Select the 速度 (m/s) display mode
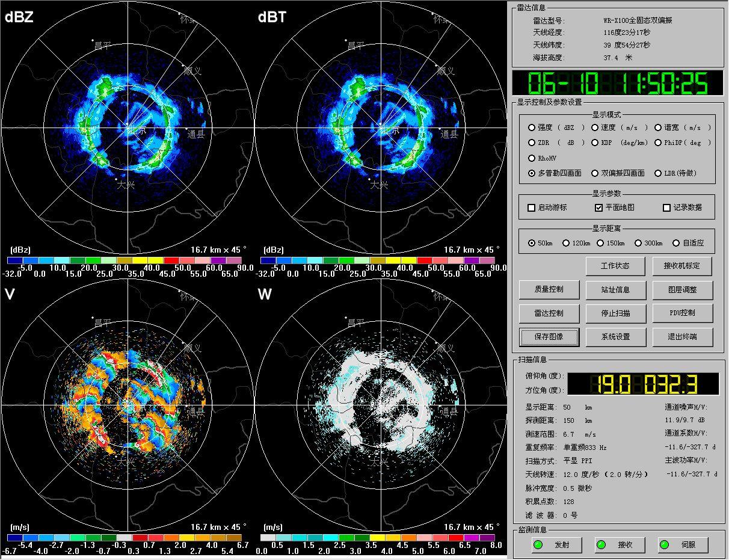Image resolution: width=729 pixels, height=560 pixels. [x=595, y=128]
